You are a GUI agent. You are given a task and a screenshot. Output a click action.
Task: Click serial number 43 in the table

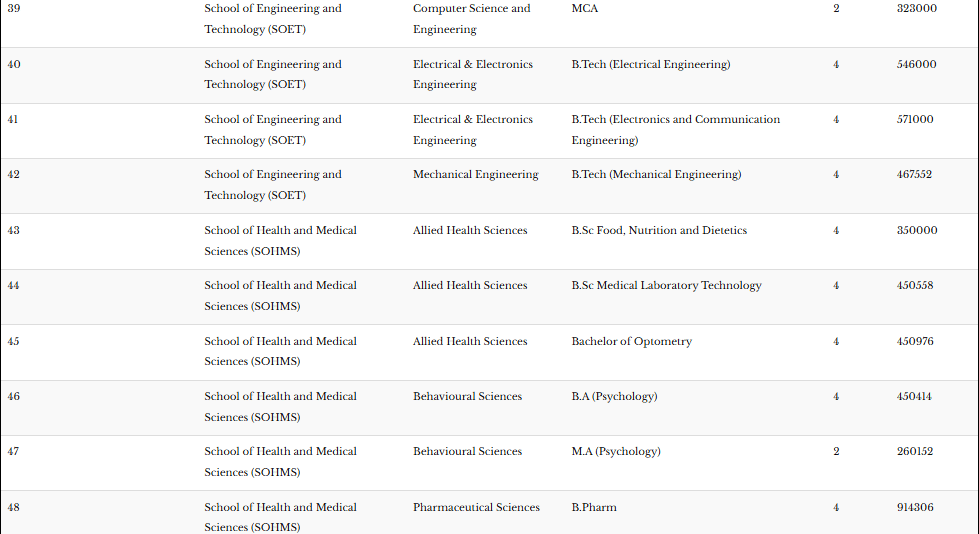click(14, 231)
